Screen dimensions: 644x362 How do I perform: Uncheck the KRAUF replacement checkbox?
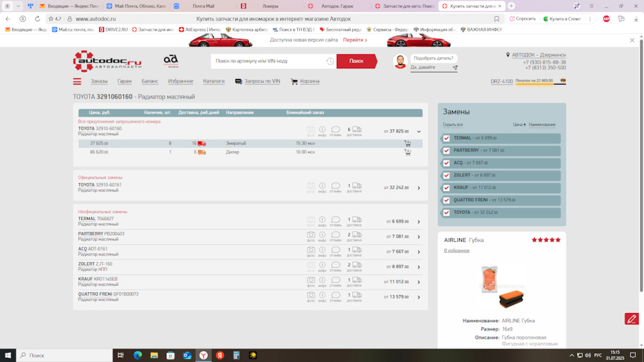447,188
